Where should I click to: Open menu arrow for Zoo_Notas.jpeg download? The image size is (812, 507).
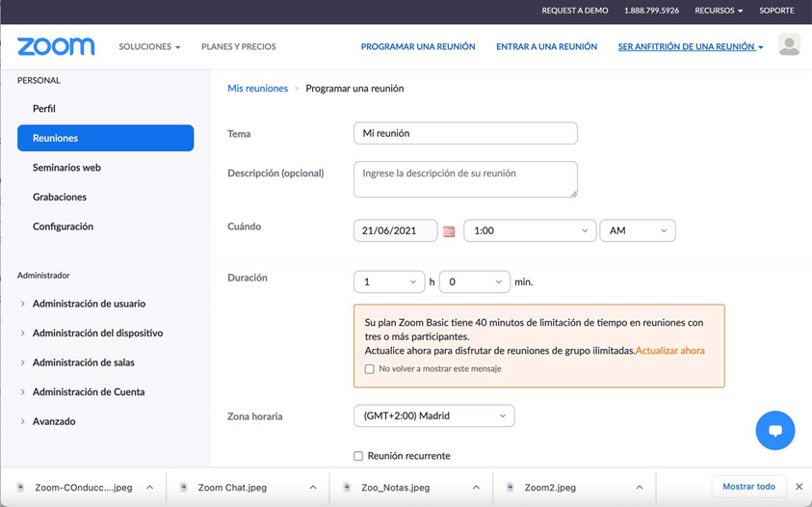coord(476,487)
